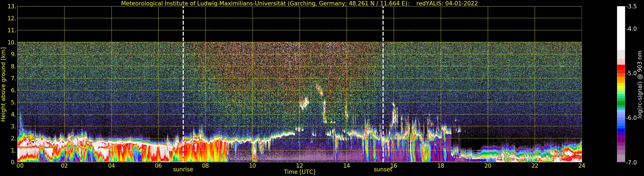
Task: Click the white cloud blob near 12 UTC at 5 km
Action: 304,103
